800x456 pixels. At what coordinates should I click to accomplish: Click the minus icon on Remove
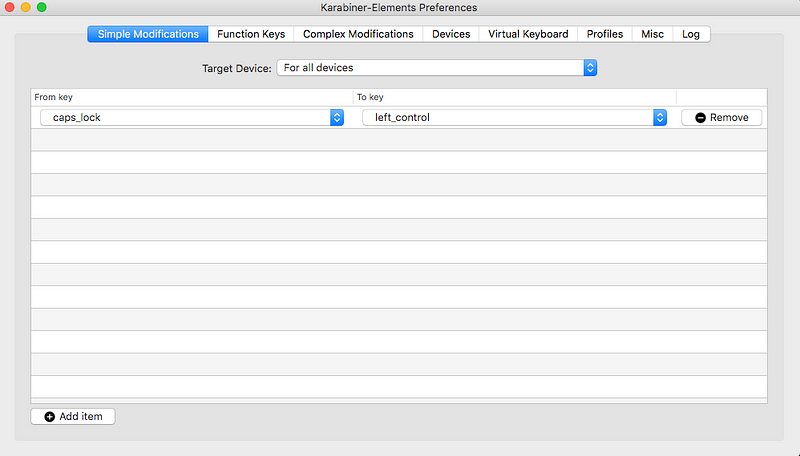click(701, 118)
